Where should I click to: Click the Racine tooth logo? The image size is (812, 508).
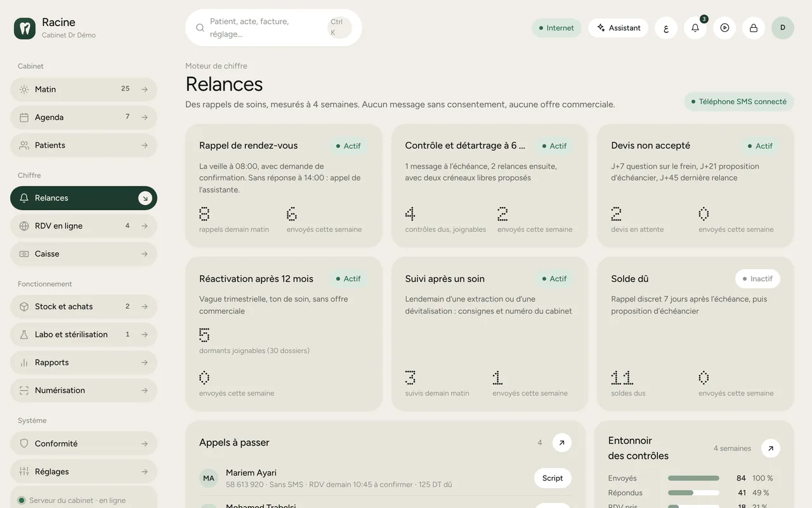[x=25, y=28]
